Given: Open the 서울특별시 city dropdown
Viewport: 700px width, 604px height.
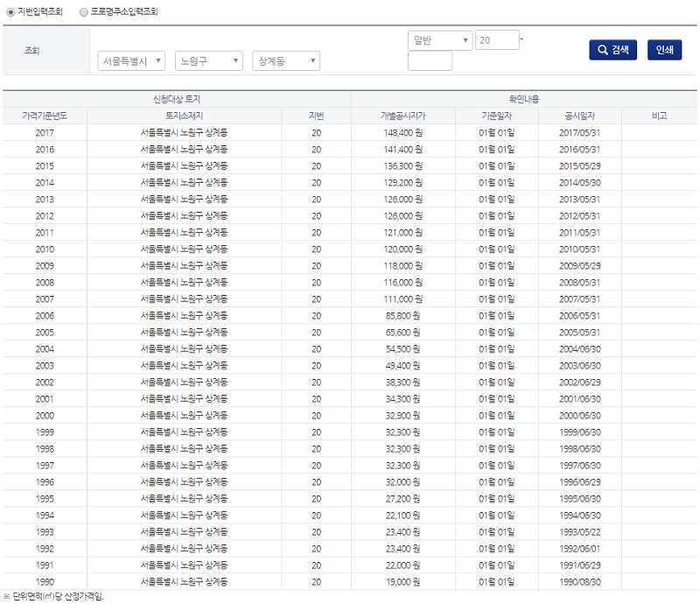Looking at the screenshot, I should [131, 60].
